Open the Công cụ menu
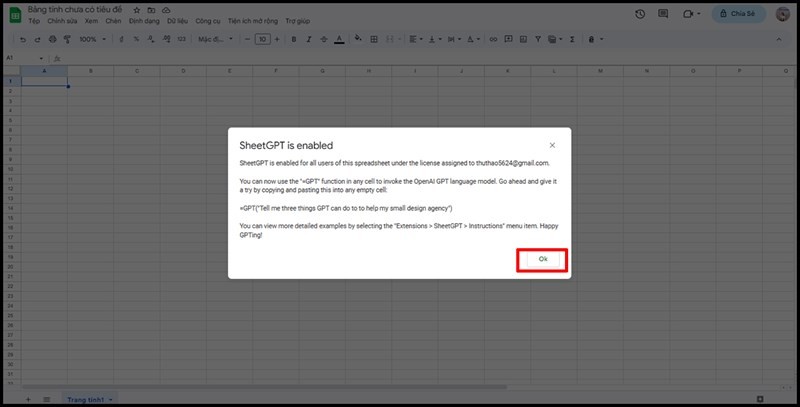 (x=208, y=21)
